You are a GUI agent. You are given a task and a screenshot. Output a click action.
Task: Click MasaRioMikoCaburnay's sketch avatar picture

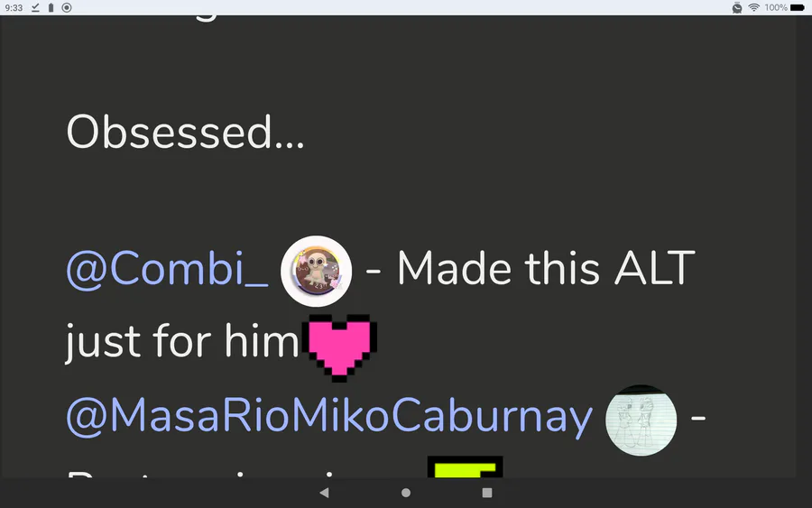pos(641,420)
